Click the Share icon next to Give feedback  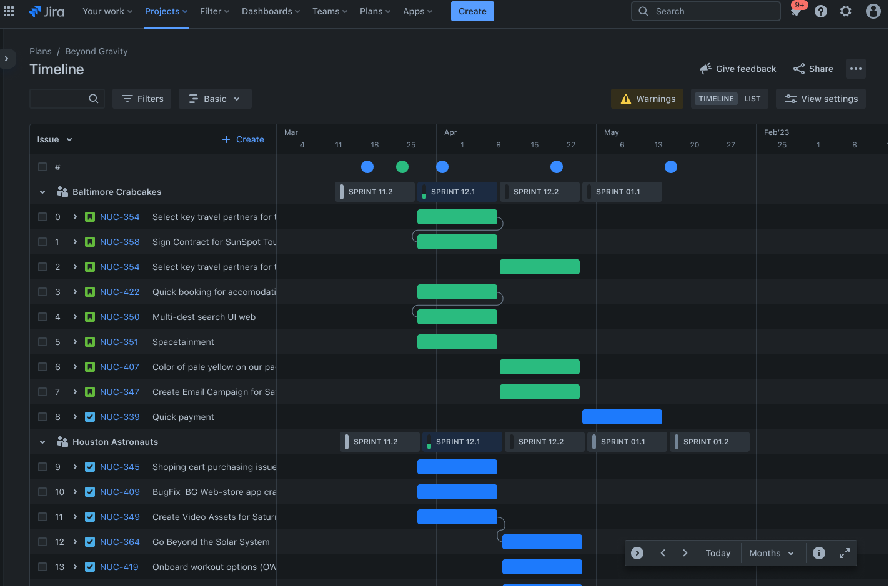pyautogui.click(x=798, y=69)
